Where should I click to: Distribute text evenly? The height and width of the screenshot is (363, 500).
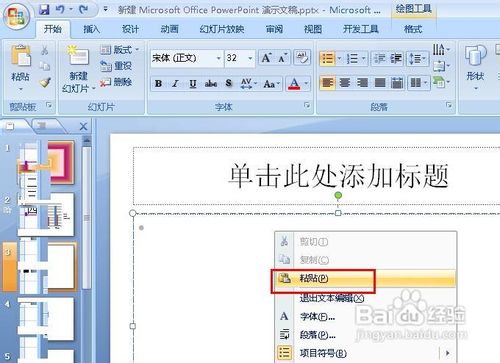pyautogui.click(x=397, y=83)
